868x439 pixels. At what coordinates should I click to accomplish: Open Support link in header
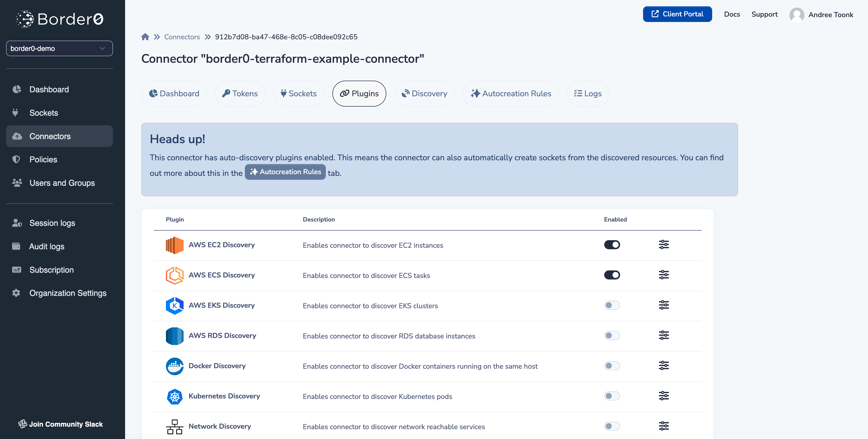[x=764, y=14]
